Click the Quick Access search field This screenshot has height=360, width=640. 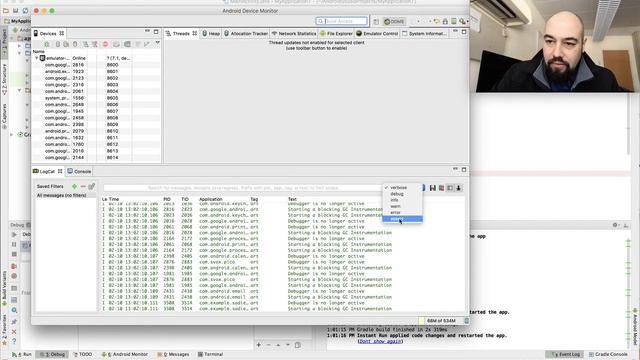(342, 21)
